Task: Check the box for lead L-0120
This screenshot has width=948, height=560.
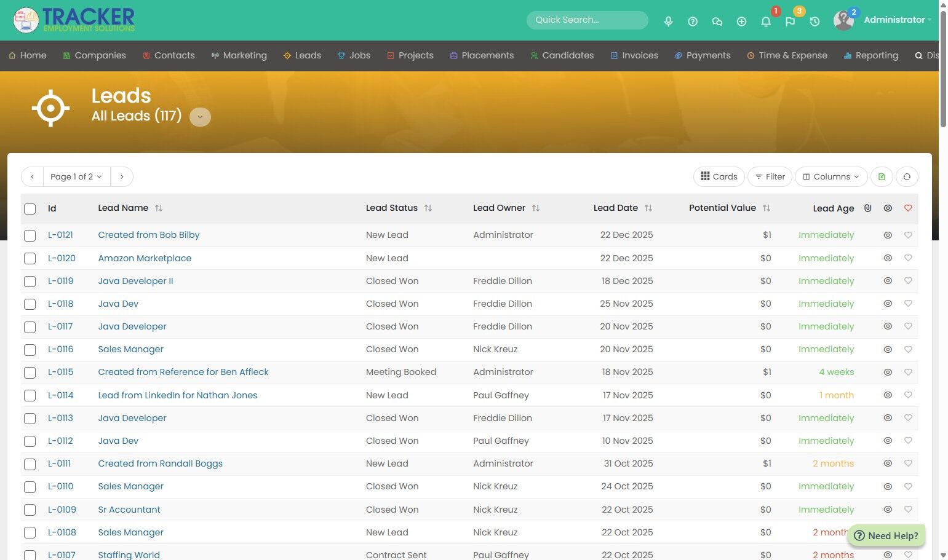Action: coord(30,259)
